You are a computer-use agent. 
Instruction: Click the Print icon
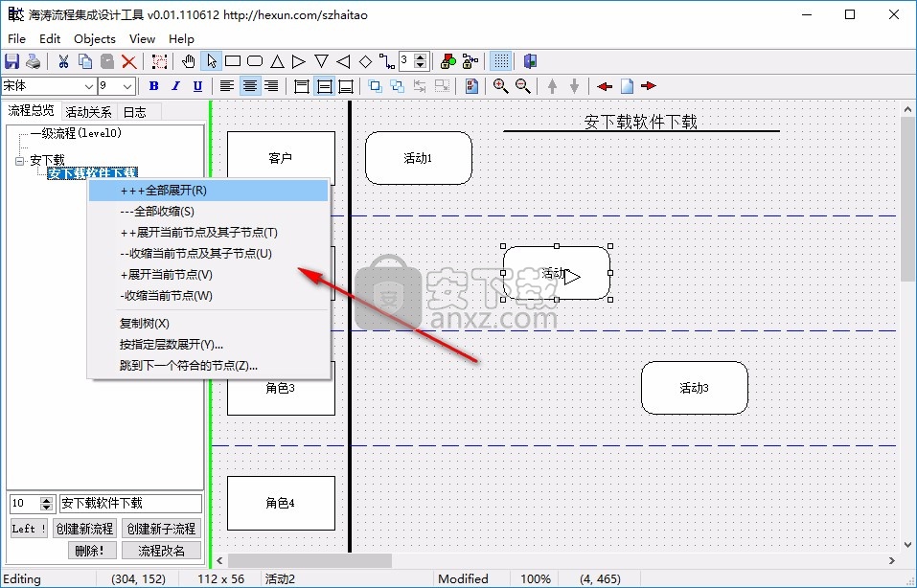click(34, 61)
